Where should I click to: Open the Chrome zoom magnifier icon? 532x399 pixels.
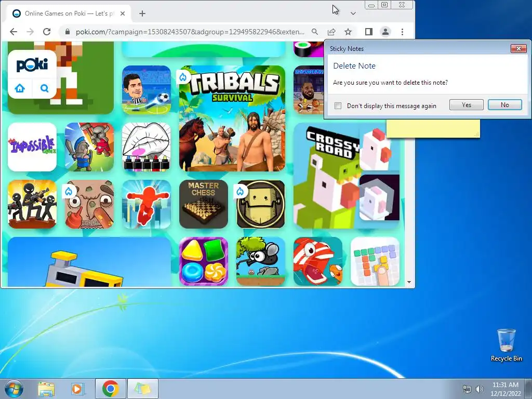click(x=315, y=32)
